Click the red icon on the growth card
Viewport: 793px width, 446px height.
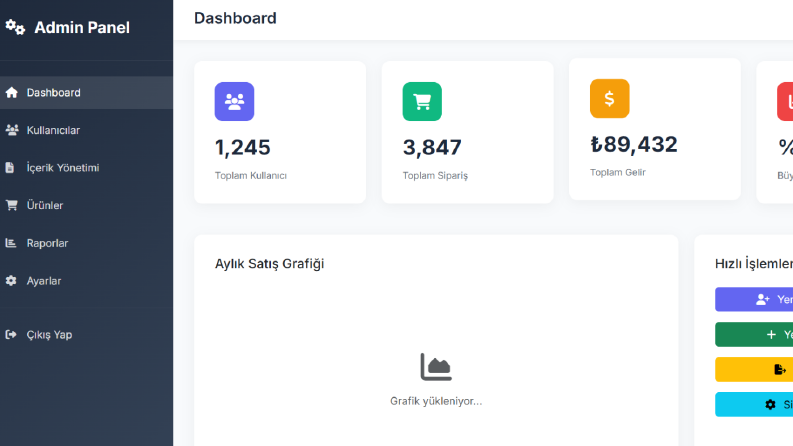click(x=785, y=102)
